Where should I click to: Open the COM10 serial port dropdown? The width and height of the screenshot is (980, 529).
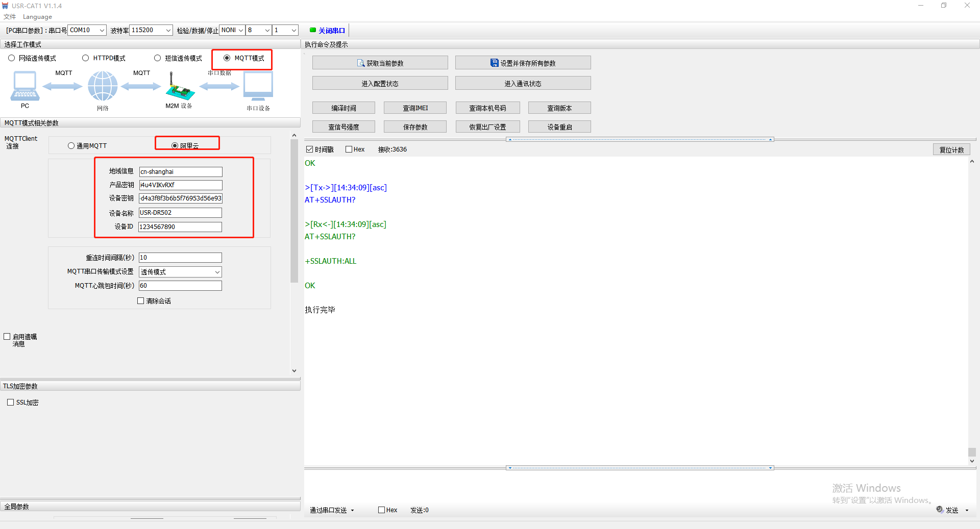tap(102, 30)
